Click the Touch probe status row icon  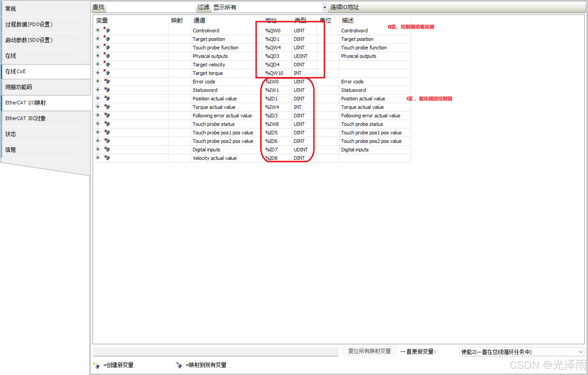click(107, 124)
